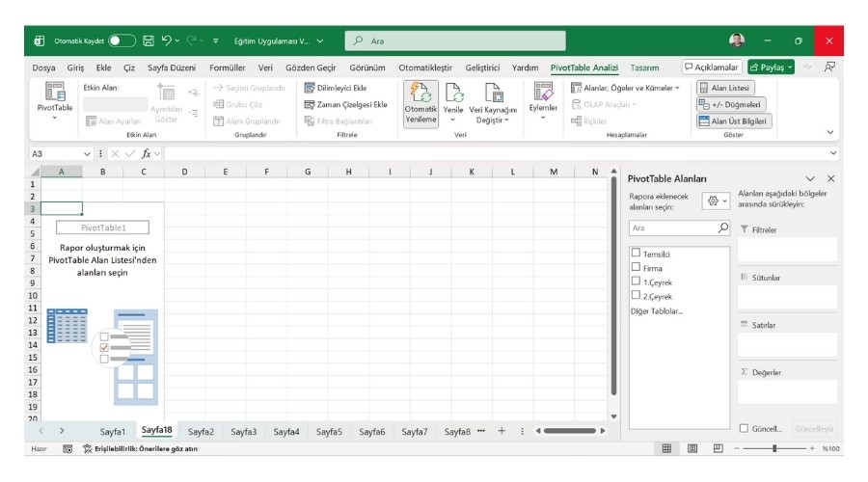Toggle the +/- Düğmeleri button
Viewport: 868px width, 482px height.
coord(731,104)
